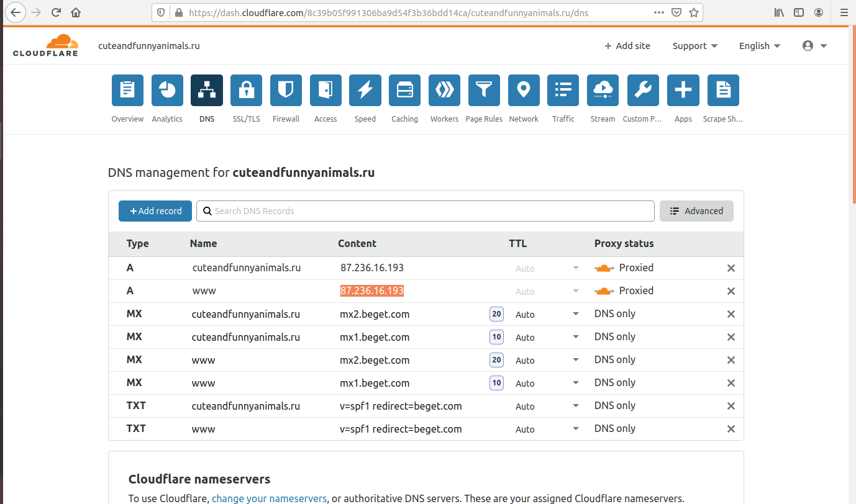Screen dimensions: 856x504
Task: Delete the cuteandfunnyanimals.ru A record
Action: (x=731, y=268)
